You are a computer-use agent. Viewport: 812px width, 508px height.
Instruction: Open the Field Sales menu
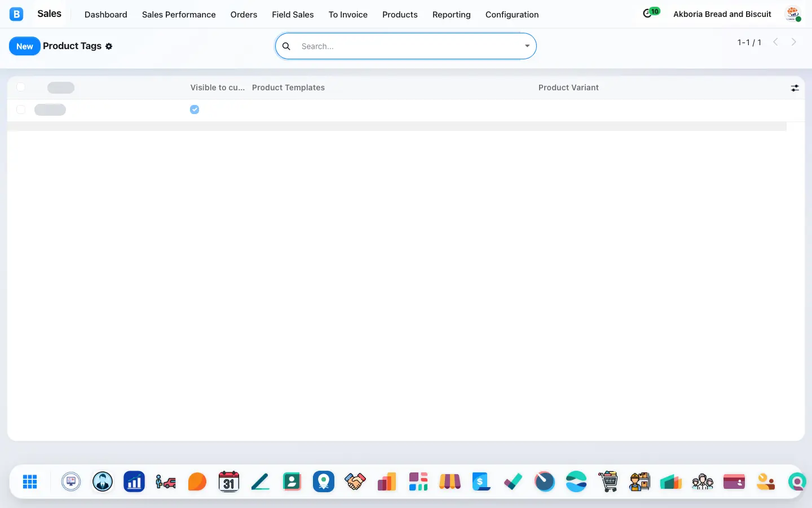(293, 15)
